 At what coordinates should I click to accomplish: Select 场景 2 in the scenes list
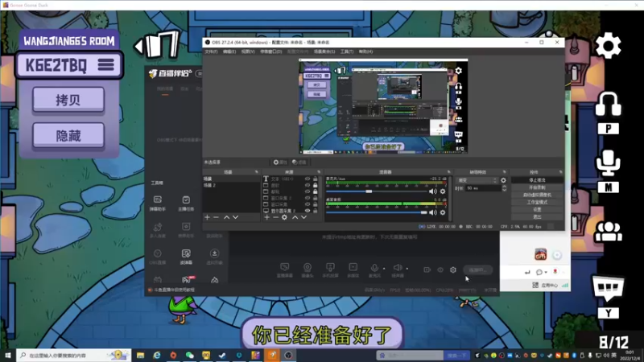coord(209,186)
